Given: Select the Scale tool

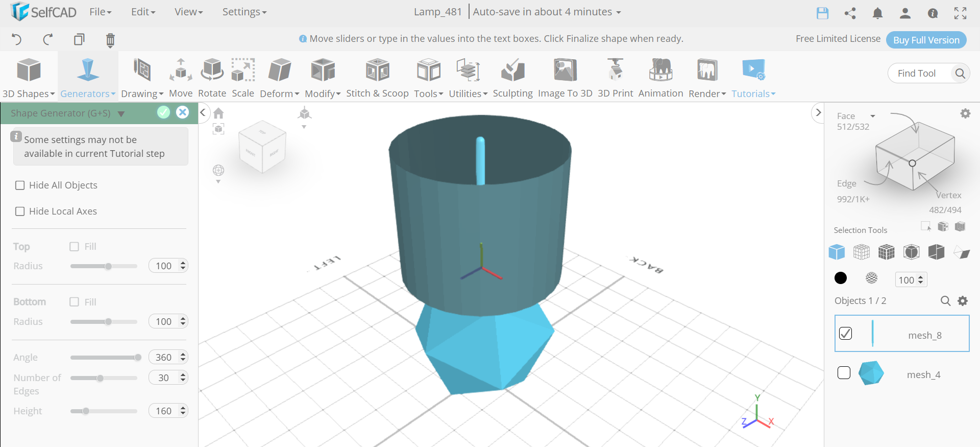Looking at the screenshot, I should point(243,78).
